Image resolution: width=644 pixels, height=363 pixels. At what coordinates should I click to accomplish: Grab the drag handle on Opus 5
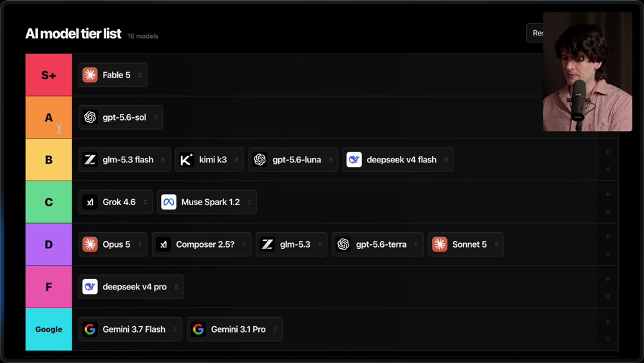(x=140, y=244)
